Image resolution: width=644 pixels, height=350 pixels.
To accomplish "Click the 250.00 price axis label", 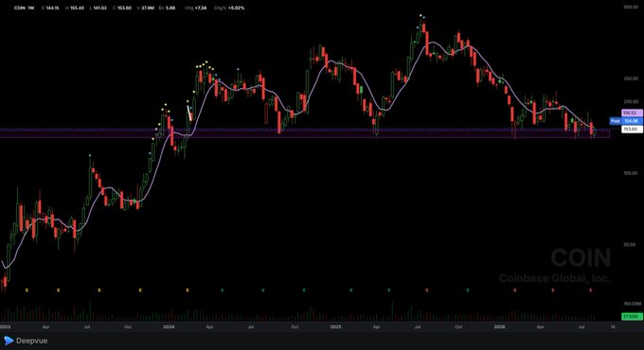I will coord(631,79).
